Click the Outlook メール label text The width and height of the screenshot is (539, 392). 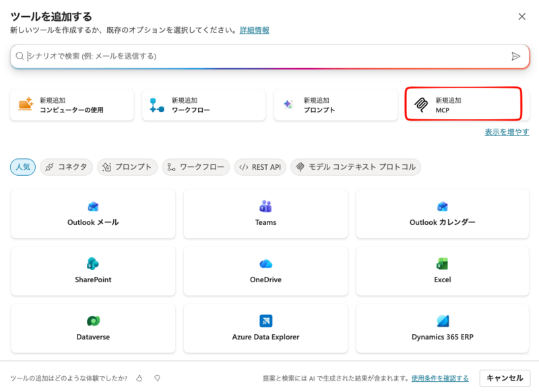click(93, 222)
